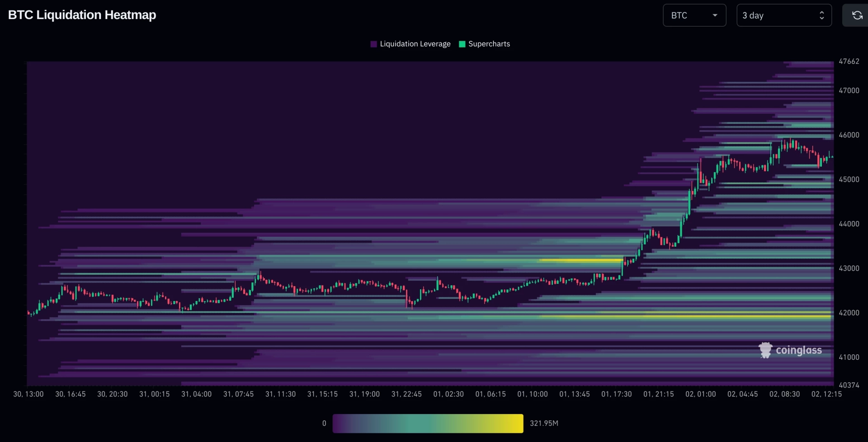Click the '30, 16:45' time axis label

(x=71, y=394)
